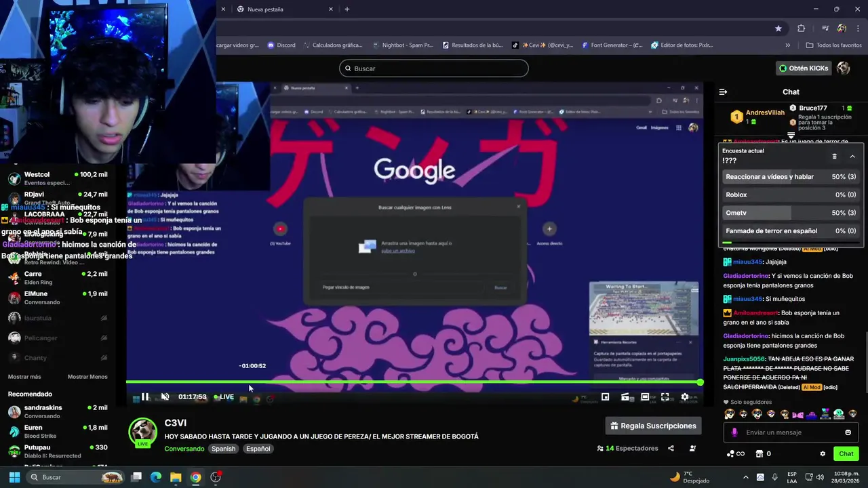Click Regala Suscripciones button

point(653,426)
